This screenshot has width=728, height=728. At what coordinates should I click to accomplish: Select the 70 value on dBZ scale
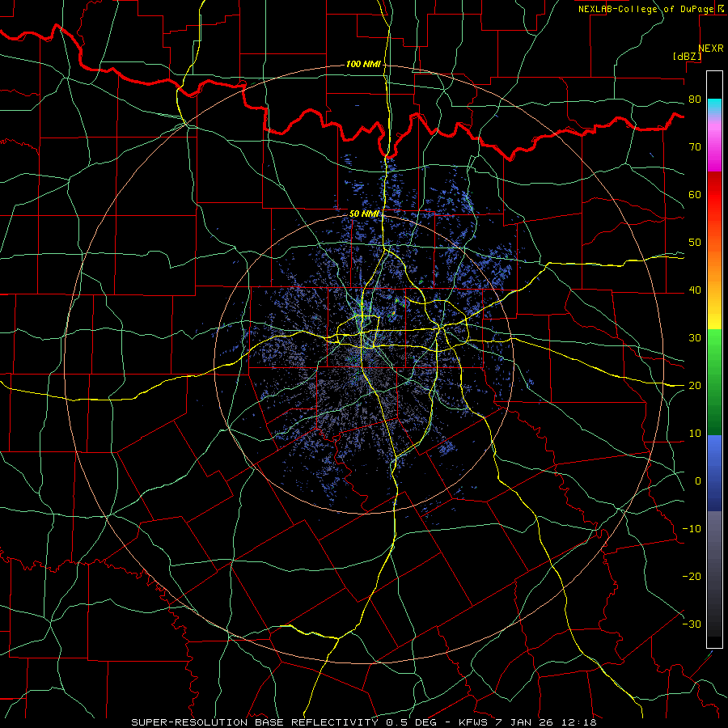pyautogui.click(x=695, y=146)
